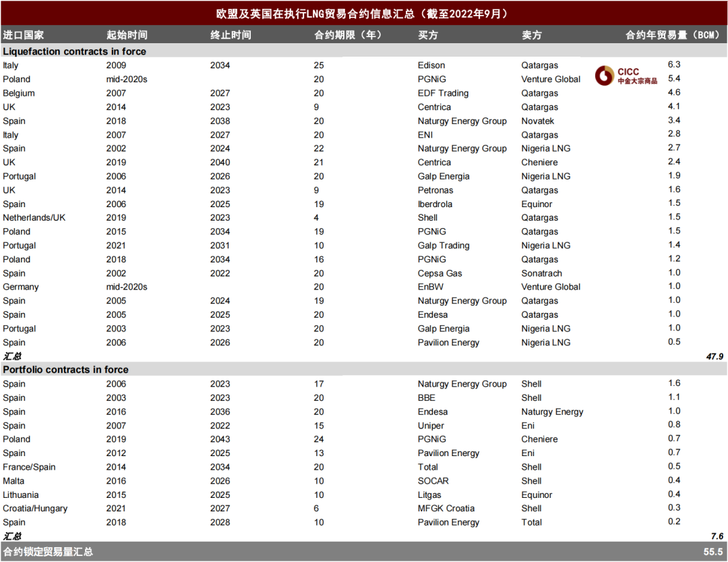Select the 'France/Spain' country cell
The image size is (728, 562).
(29, 467)
